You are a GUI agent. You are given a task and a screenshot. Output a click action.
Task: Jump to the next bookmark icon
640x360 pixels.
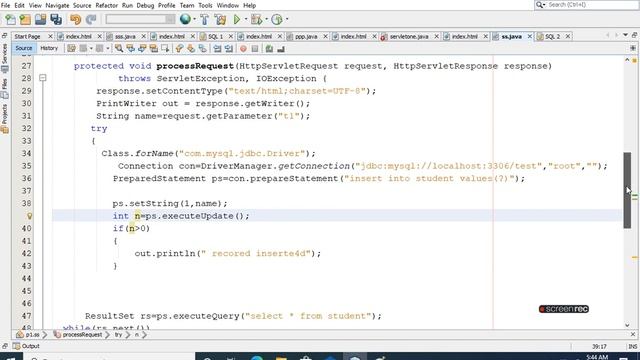[191, 49]
